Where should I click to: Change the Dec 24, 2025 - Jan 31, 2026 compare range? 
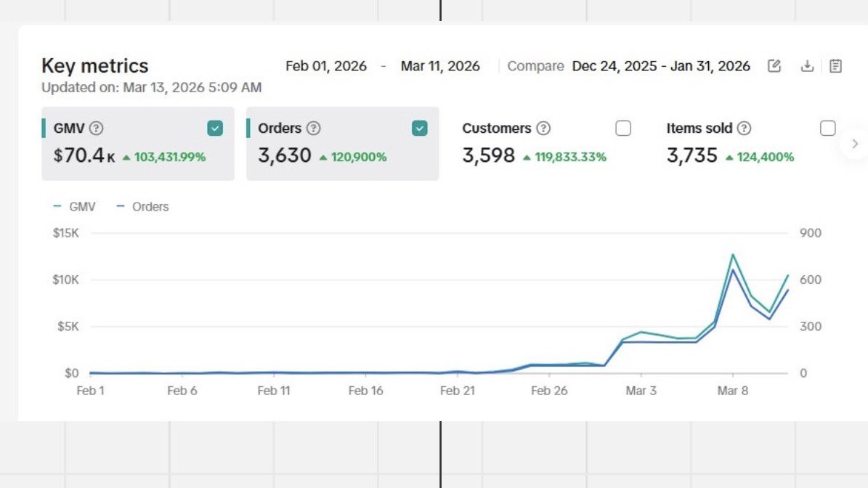tap(661, 66)
